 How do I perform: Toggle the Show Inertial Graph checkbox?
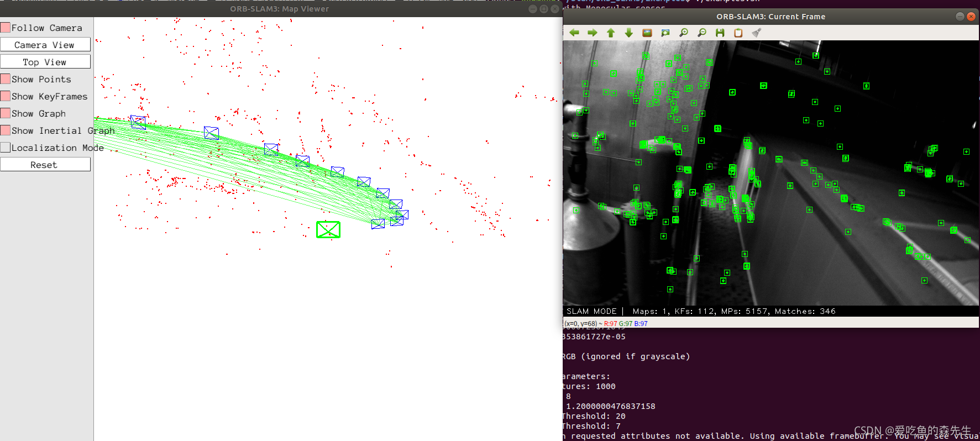pos(6,130)
